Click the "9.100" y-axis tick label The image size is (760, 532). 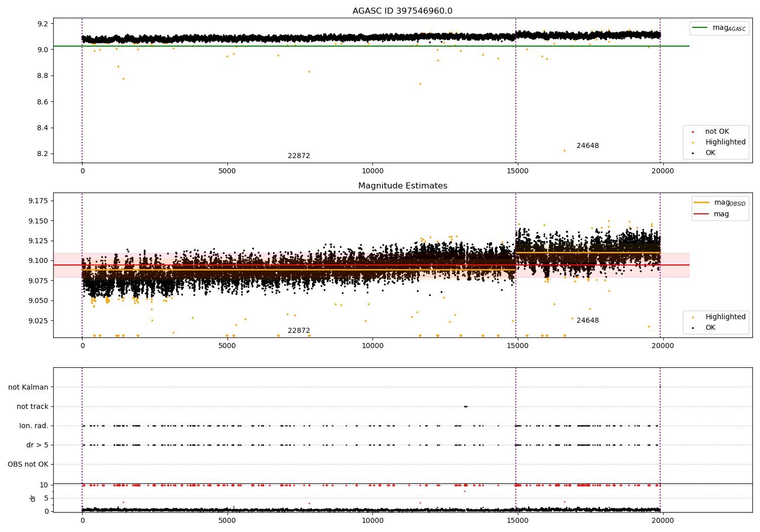[x=39, y=261]
